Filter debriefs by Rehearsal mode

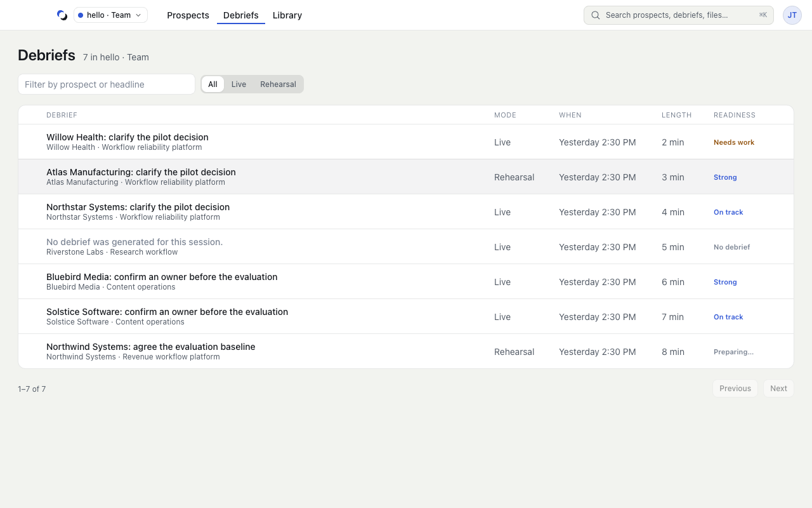pyautogui.click(x=278, y=84)
